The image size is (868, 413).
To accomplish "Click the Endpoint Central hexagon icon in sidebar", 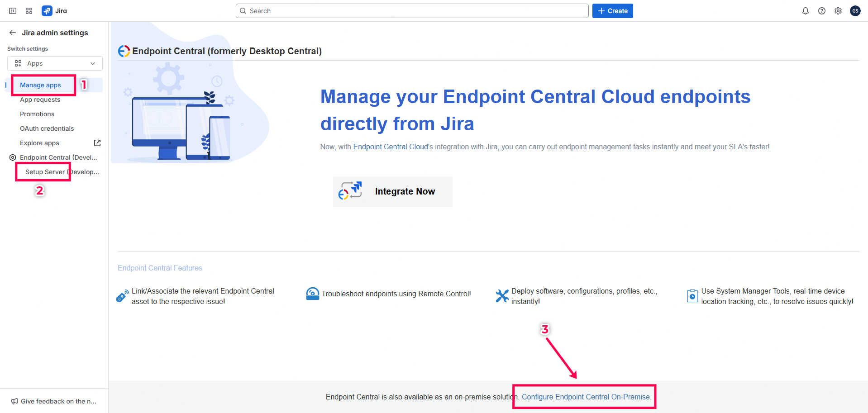I will (x=13, y=157).
